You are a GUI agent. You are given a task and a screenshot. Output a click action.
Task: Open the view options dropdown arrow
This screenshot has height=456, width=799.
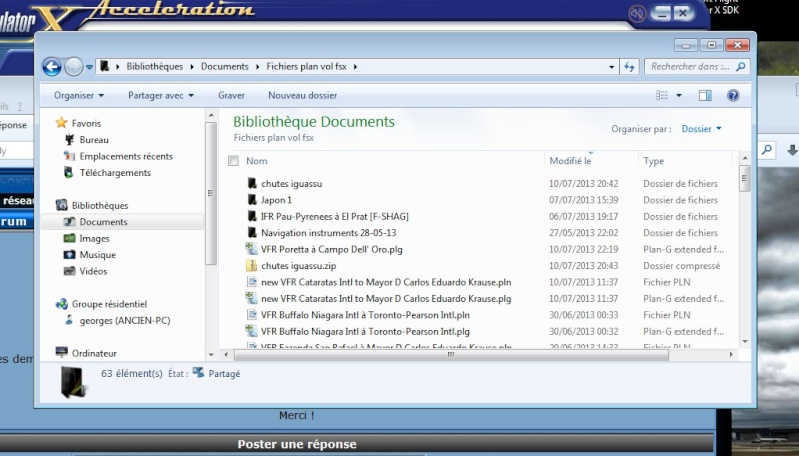[x=679, y=95]
